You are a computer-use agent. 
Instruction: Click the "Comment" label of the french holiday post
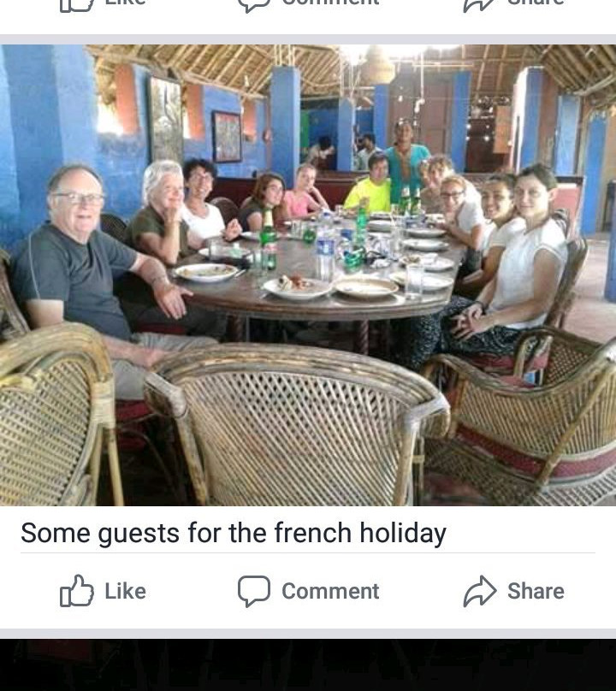(x=330, y=591)
